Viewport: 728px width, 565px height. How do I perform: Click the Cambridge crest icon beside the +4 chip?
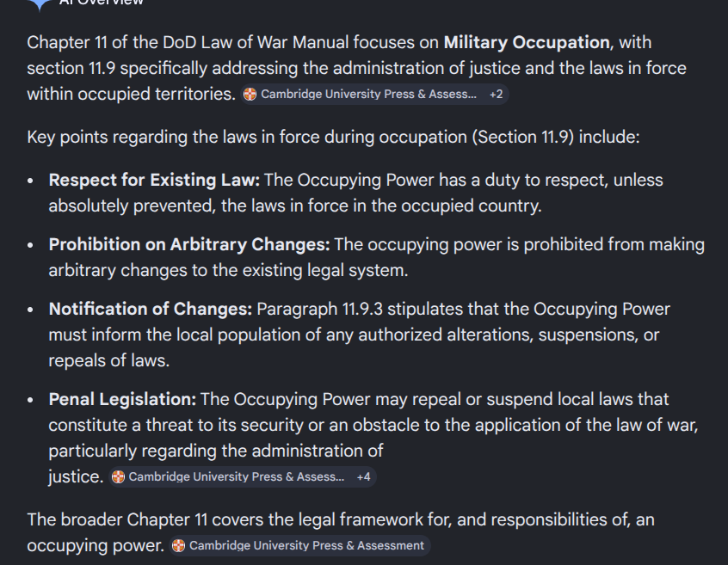tap(119, 476)
